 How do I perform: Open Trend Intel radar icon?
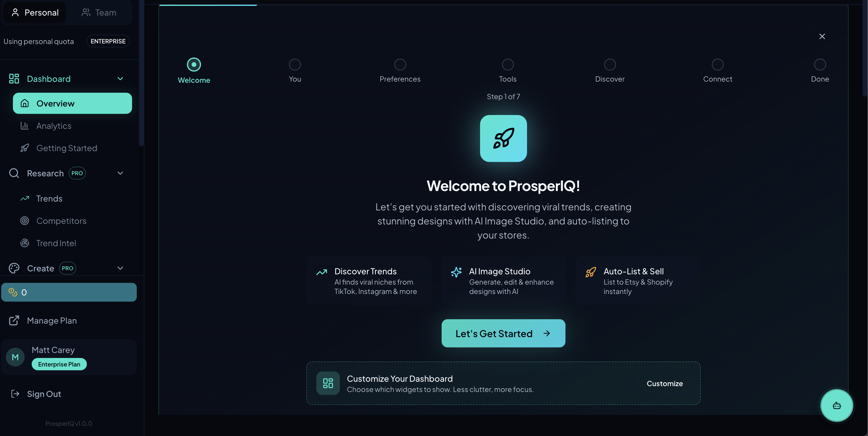coord(25,243)
